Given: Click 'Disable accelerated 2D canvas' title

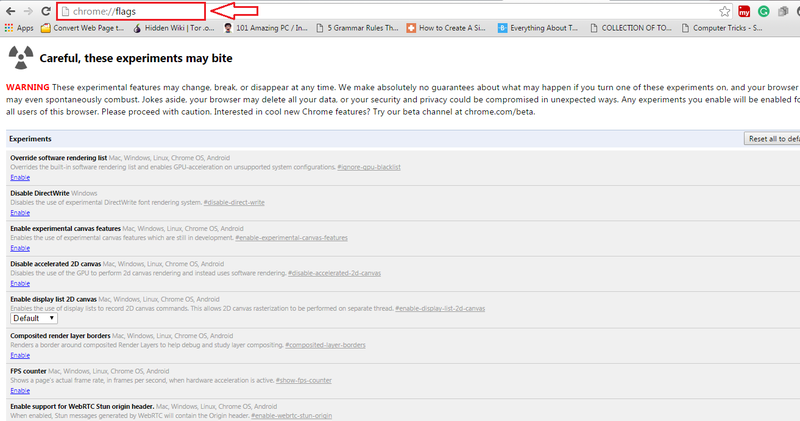Looking at the screenshot, I should (56, 264).
